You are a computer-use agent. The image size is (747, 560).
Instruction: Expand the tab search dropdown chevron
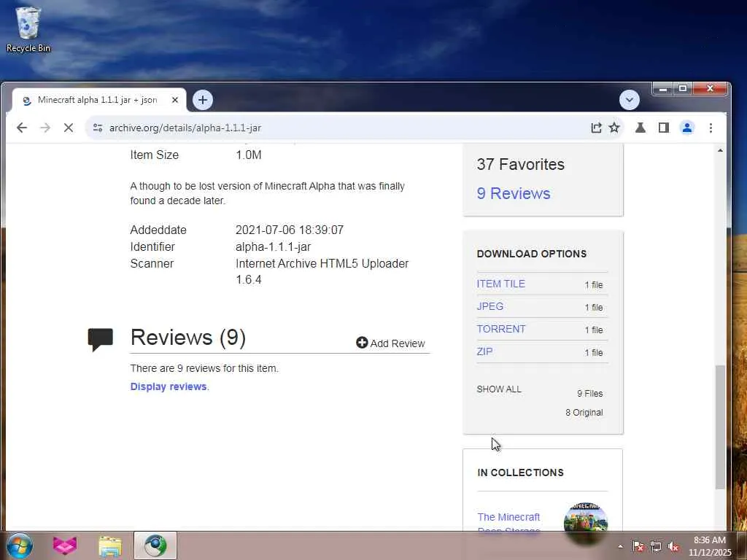(630, 100)
